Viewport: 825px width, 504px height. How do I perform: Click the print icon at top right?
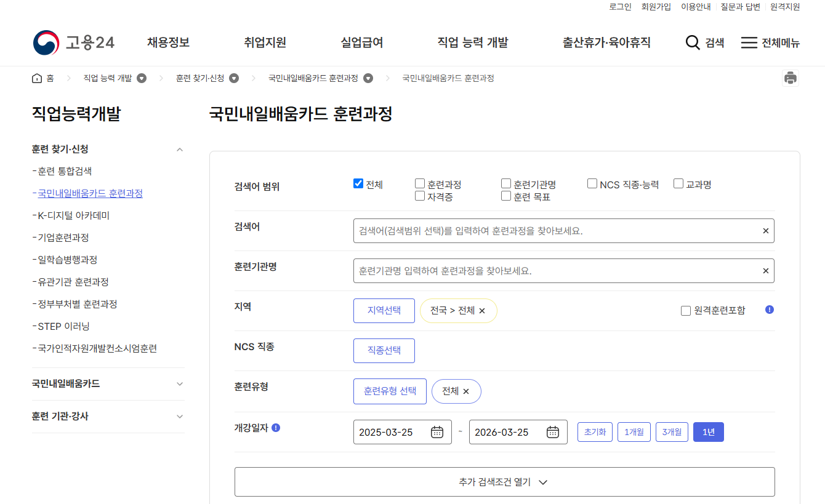pyautogui.click(x=792, y=78)
